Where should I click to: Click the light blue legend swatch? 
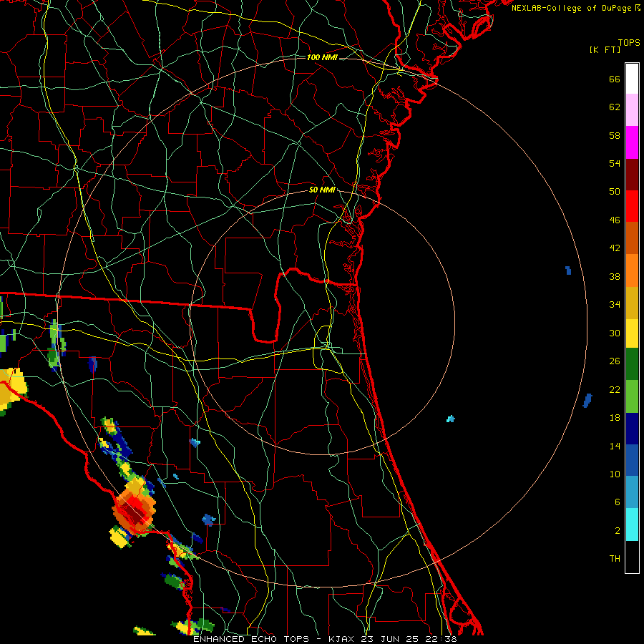pyautogui.click(x=632, y=492)
